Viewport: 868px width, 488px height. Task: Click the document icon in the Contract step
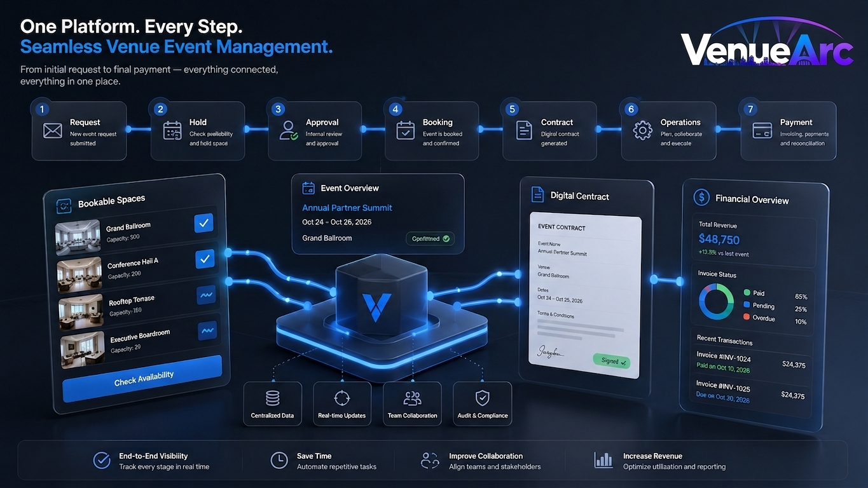click(x=524, y=131)
